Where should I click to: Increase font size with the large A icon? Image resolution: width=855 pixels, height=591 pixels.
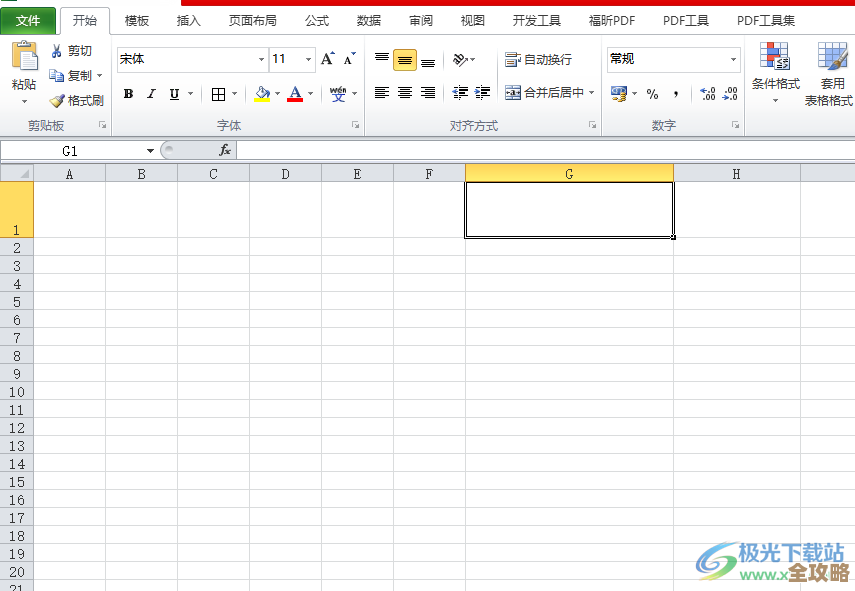(x=327, y=59)
